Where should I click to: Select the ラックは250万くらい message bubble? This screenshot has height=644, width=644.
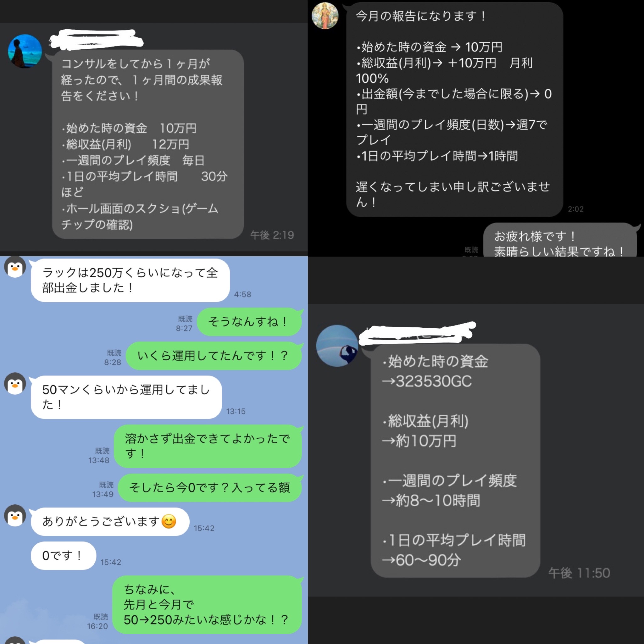pos(130,280)
